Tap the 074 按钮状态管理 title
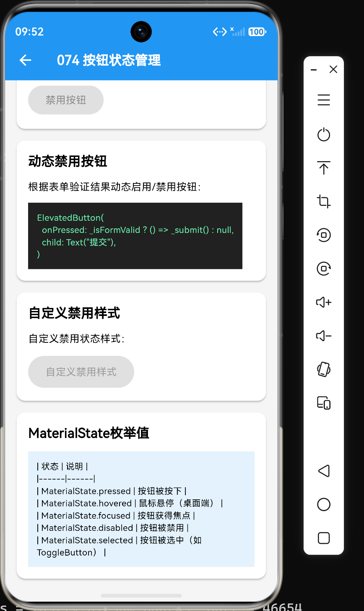The width and height of the screenshot is (364, 611). point(109,60)
